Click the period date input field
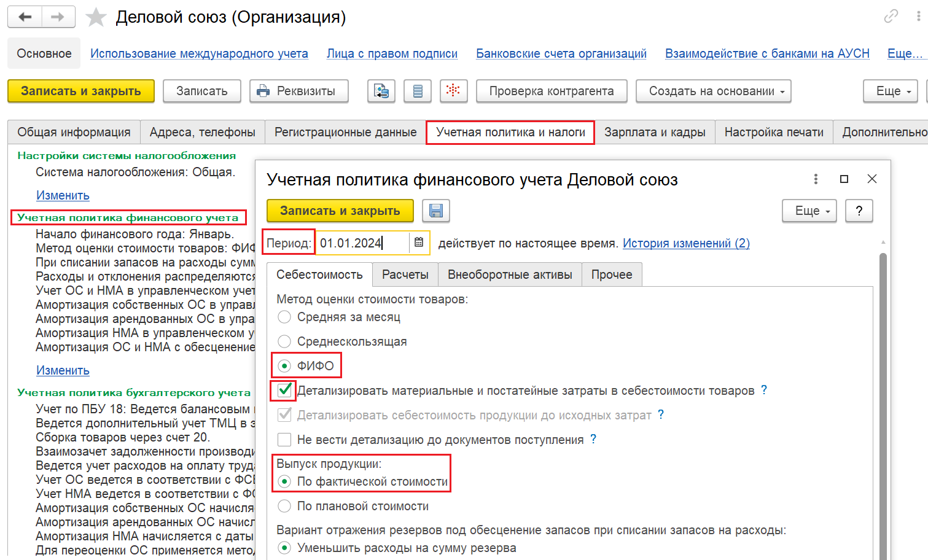This screenshot has height=560, width=928. (362, 243)
